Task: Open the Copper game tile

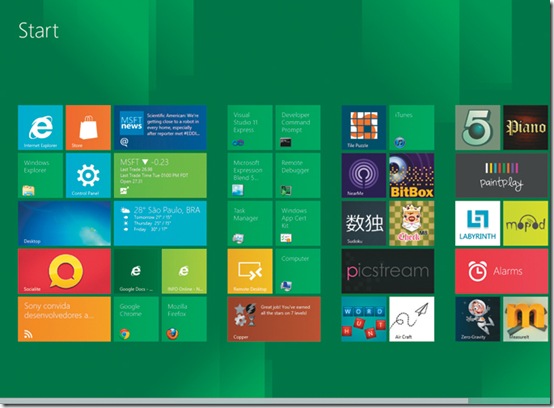Action: 274,319
